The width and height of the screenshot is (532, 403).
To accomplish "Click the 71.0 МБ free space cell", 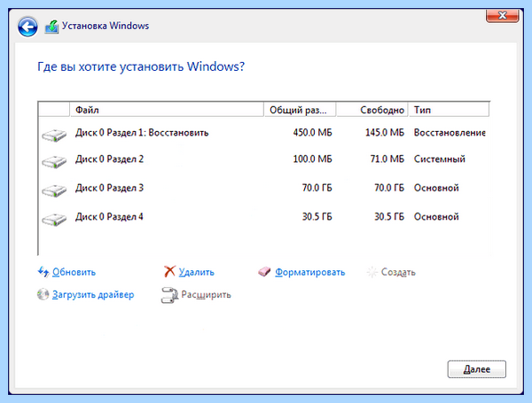I will pos(387,159).
